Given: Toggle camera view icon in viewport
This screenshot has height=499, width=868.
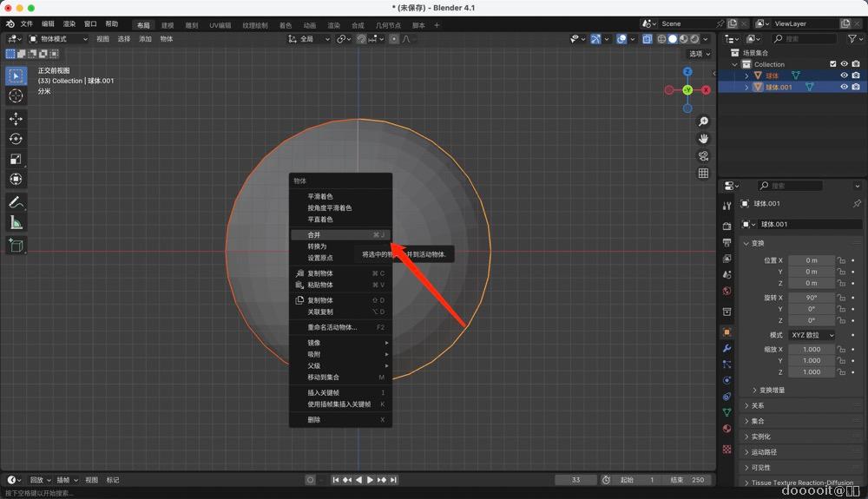Looking at the screenshot, I should [x=703, y=156].
